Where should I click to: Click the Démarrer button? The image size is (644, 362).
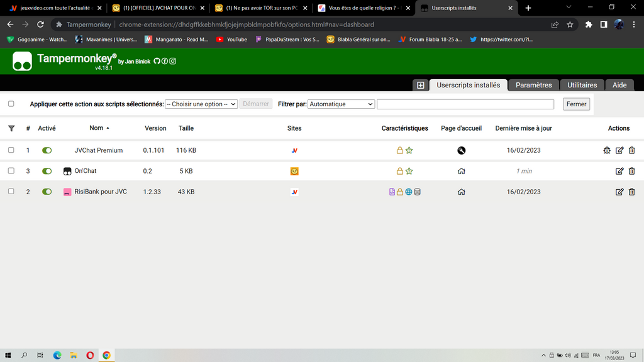coord(255,104)
